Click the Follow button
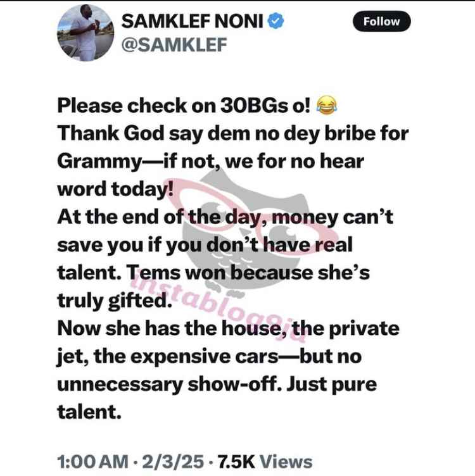The height and width of the screenshot is (476, 475). 381,22
